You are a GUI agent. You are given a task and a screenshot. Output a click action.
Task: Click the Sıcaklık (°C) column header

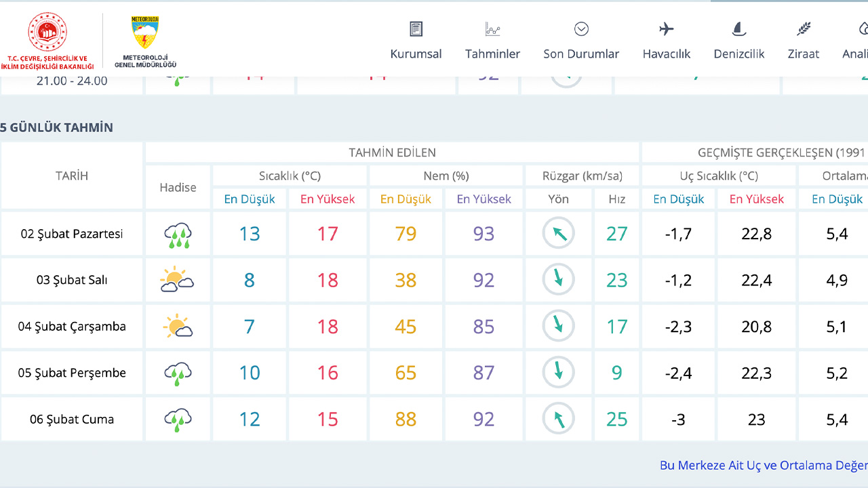tap(290, 176)
